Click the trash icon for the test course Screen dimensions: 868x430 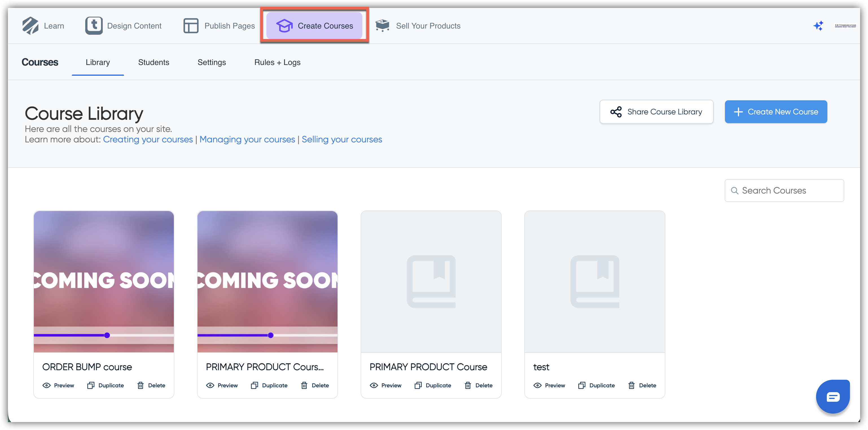[632, 385]
